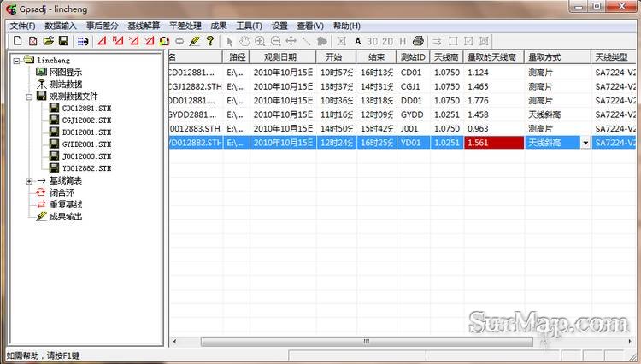Open the 基线解算 menu
Screen dimensions: 641x364
tap(144, 26)
